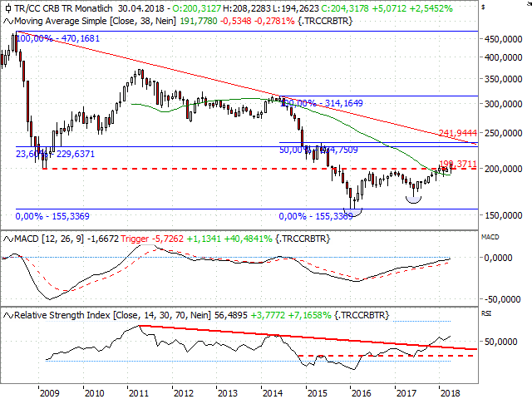Image resolution: width=532 pixels, height=399 pixels.
Task: Click the RSI axis label 50,0000
Action: pyautogui.click(x=500, y=342)
